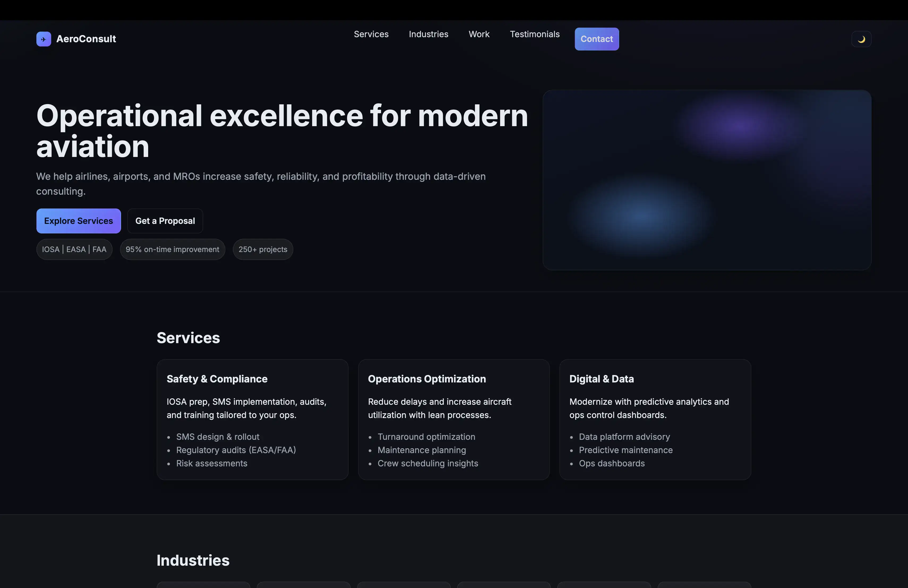Click the Explore Services button
Image resolution: width=908 pixels, height=588 pixels.
[79, 220]
